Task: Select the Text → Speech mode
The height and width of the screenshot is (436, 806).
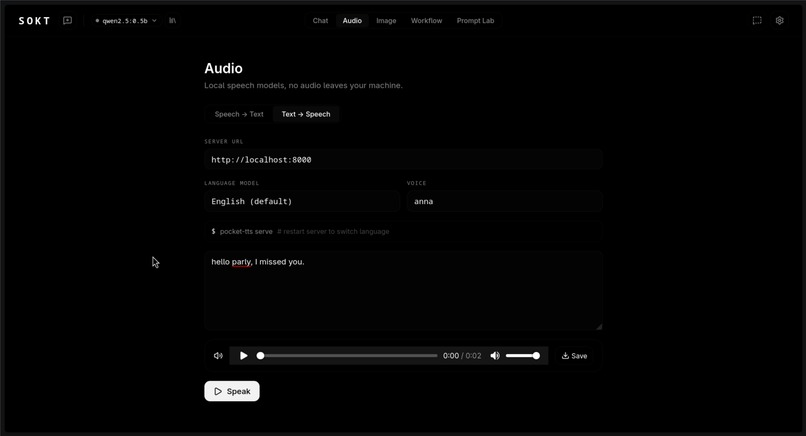Action: pyautogui.click(x=306, y=114)
